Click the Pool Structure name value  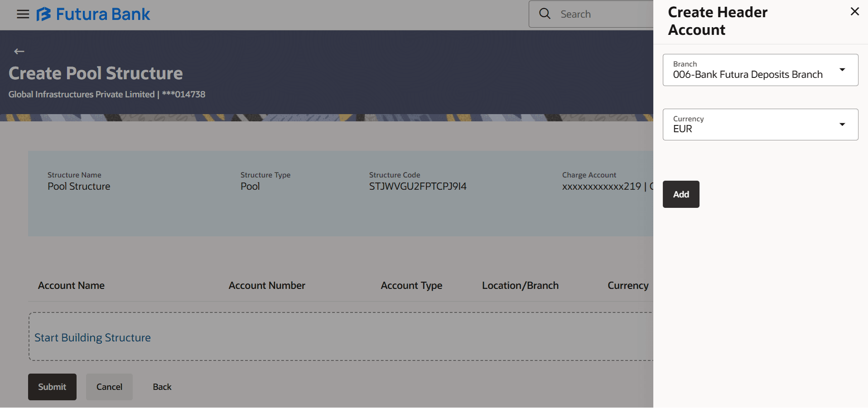pos(79,186)
